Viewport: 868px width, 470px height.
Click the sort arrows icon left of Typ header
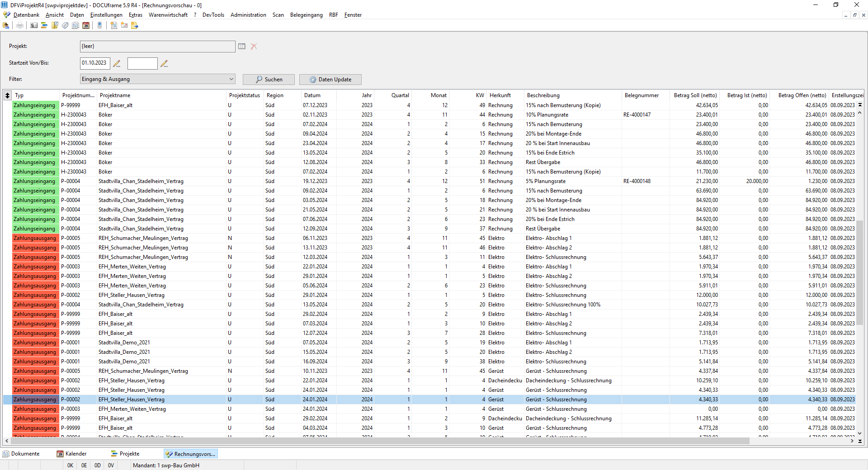tap(8, 95)
